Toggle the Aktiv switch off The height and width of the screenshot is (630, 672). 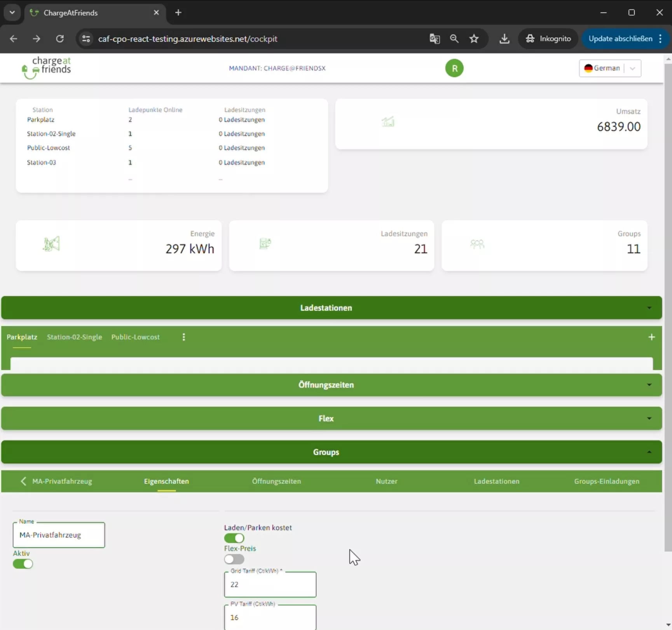click(23, 564)
